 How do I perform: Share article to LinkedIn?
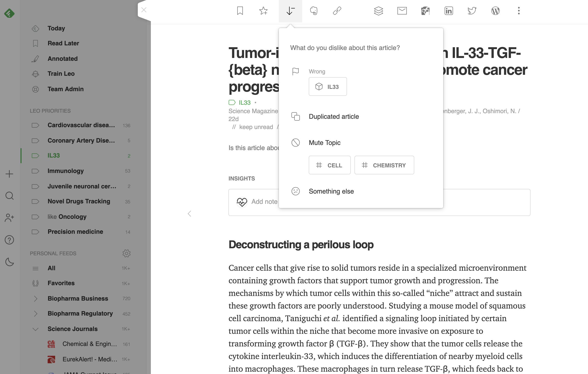[x=449, y=11]
